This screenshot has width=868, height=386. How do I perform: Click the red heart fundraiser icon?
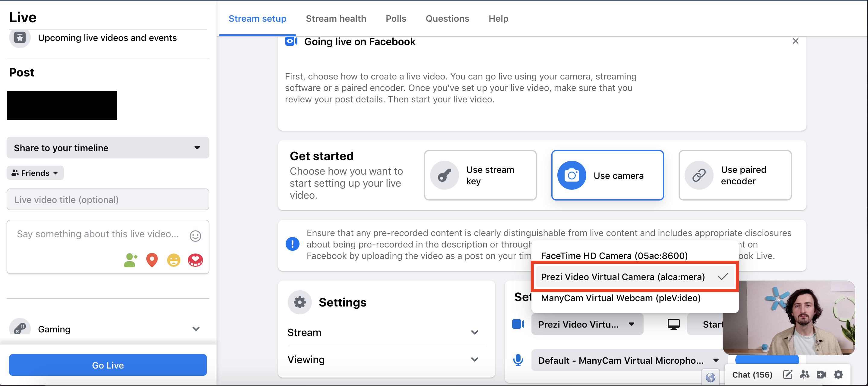(195, 260)
